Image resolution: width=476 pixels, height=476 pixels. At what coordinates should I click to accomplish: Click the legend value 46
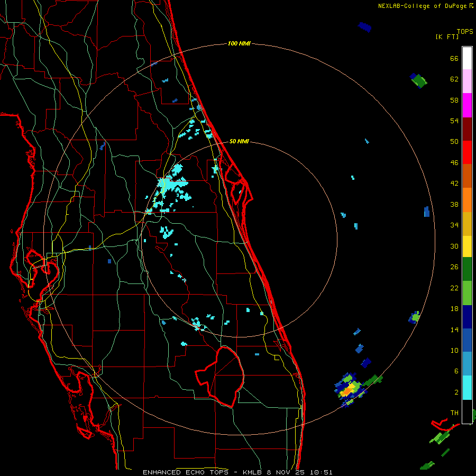tap(454, 163)
